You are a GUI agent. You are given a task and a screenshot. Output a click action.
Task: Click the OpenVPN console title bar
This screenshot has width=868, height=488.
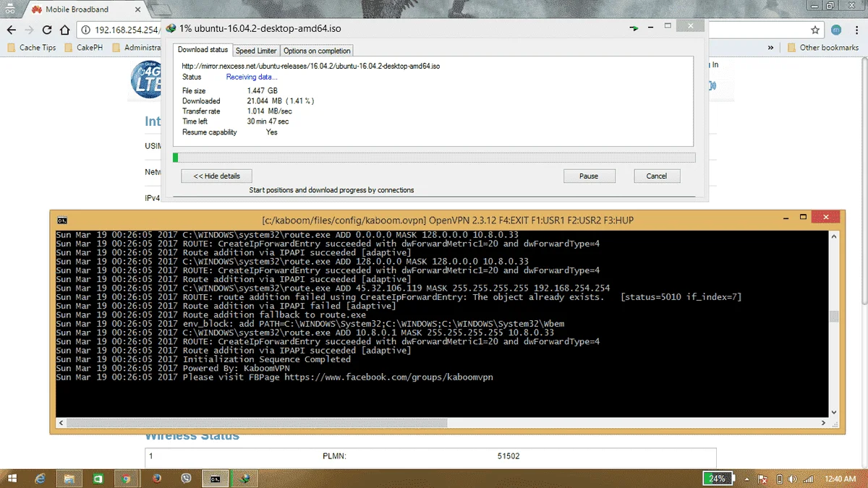[x=448, y=220]
